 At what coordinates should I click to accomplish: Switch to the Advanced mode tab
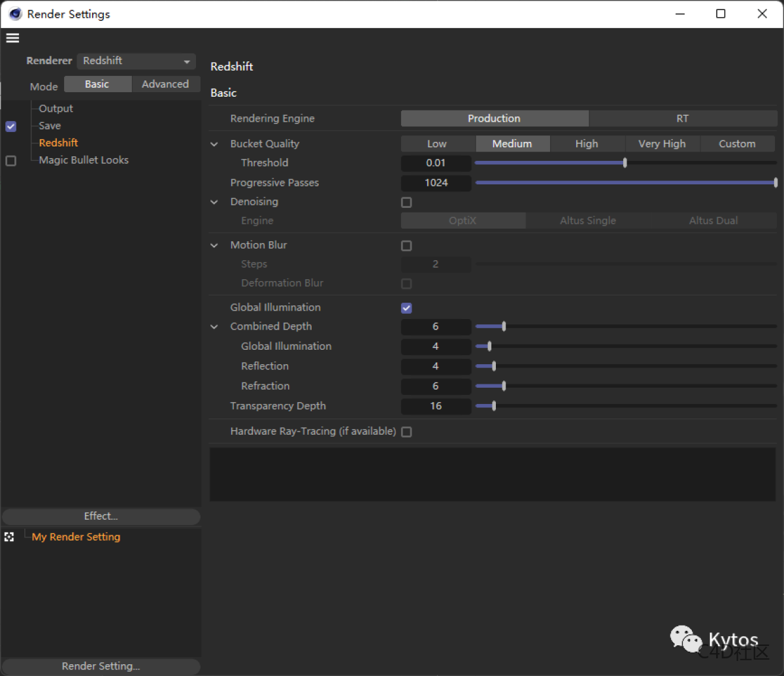point(166,84)
